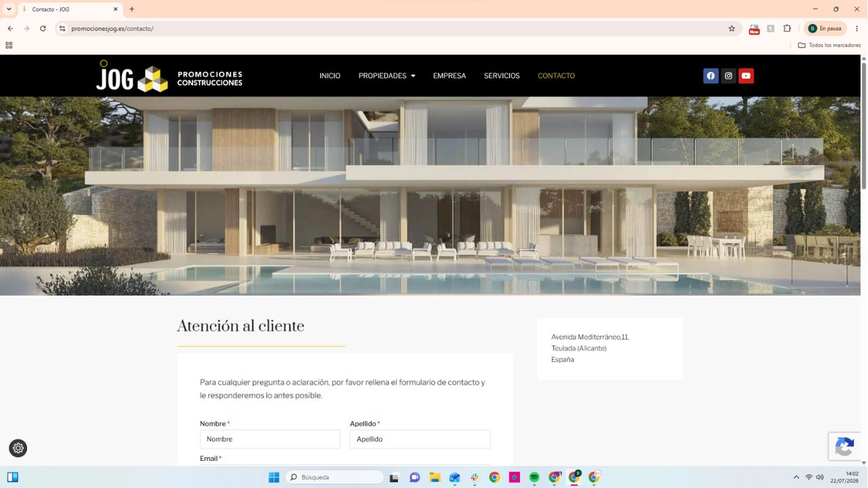Open the tab search dropdown arrow

(x=9, y=9)
